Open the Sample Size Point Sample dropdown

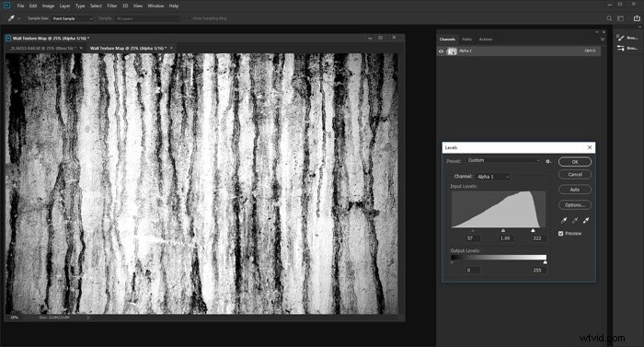[73, 18]
